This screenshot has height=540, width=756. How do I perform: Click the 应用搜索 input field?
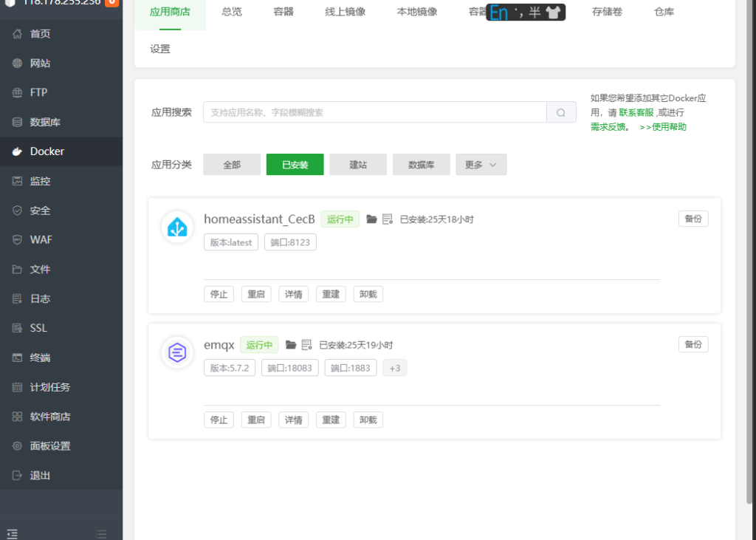click(375, 112)
